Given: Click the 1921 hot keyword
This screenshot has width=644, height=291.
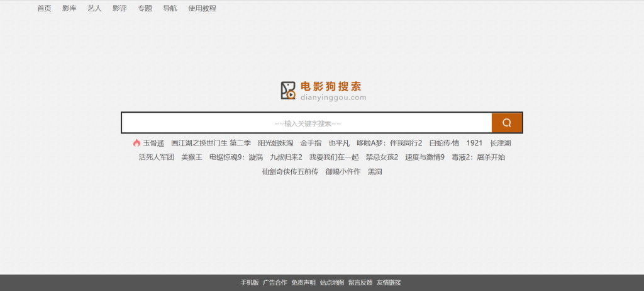Looking at the screenshot, I should tap(474, 143).
